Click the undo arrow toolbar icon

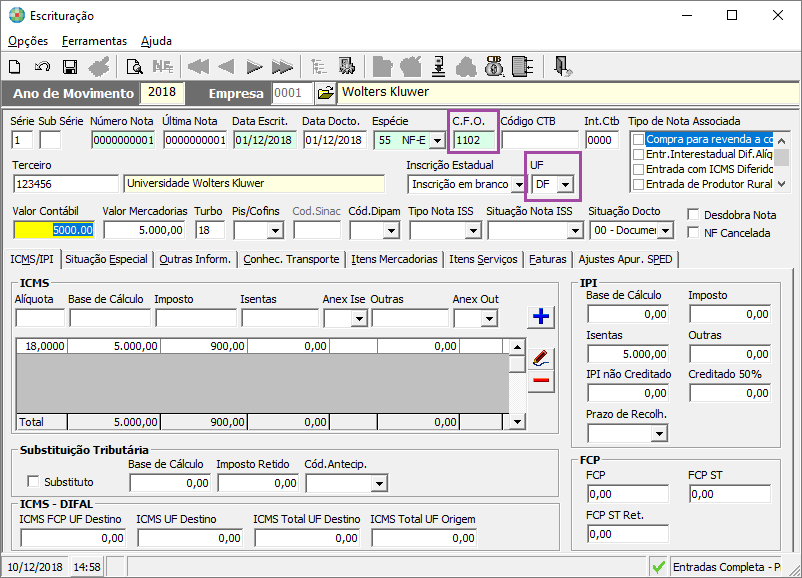42,66
